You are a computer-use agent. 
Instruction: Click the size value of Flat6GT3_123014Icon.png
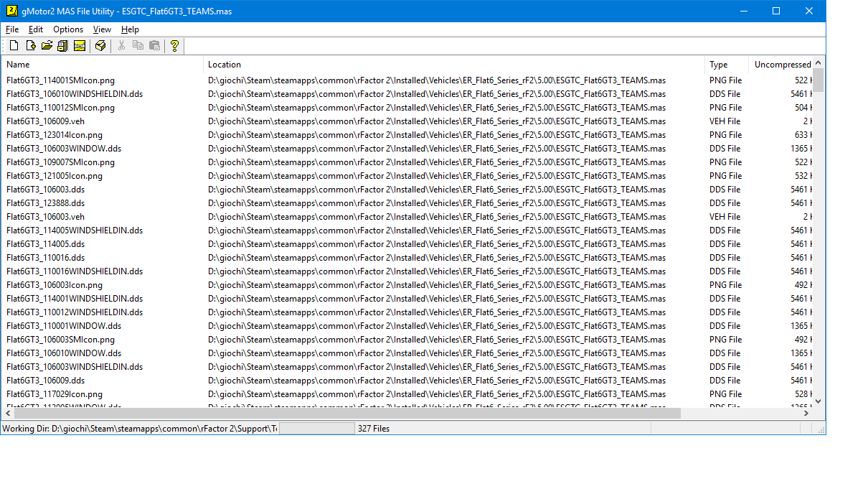(803, 135)
